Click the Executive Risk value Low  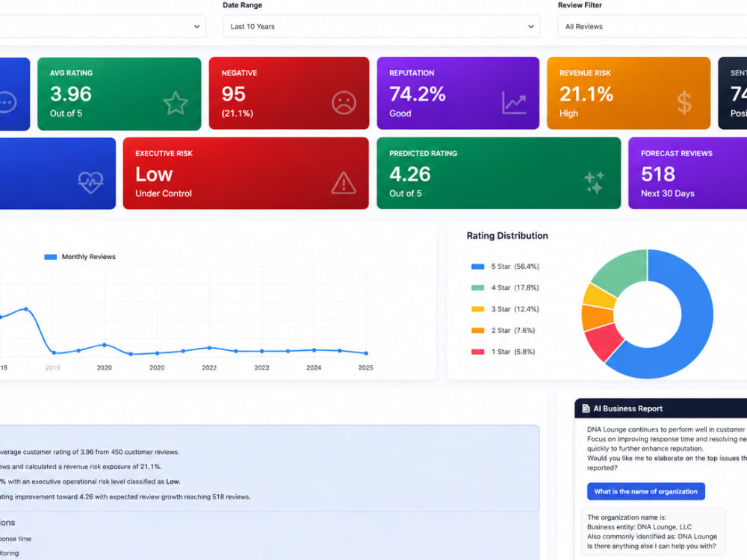[153, 174]
